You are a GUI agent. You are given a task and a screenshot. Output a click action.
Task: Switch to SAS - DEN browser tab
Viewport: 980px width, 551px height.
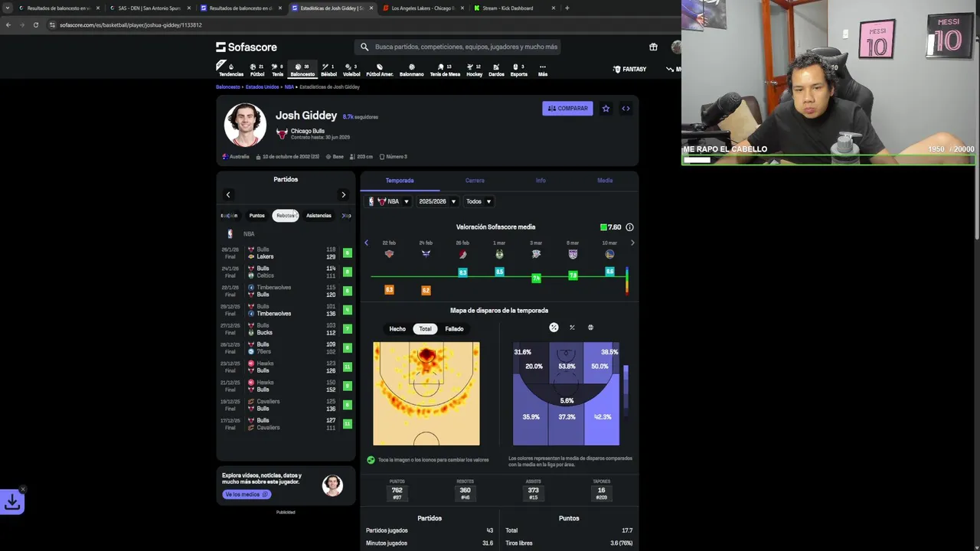pos(149,8)
